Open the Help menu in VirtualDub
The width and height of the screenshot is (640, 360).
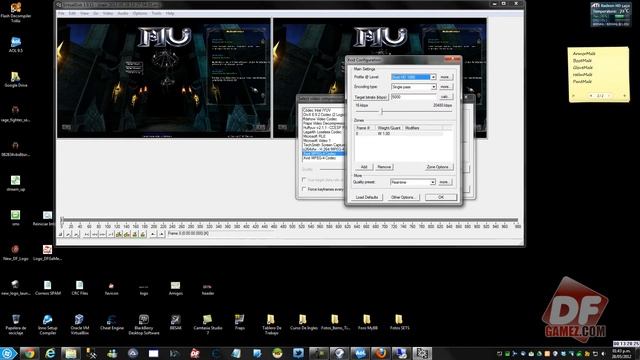click(x=170, y=13)
